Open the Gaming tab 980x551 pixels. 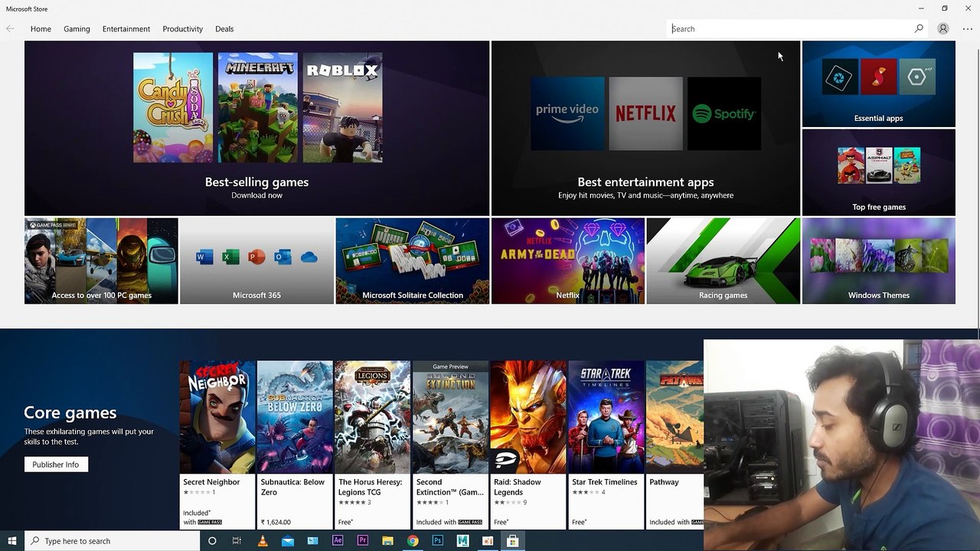point(77,29)
